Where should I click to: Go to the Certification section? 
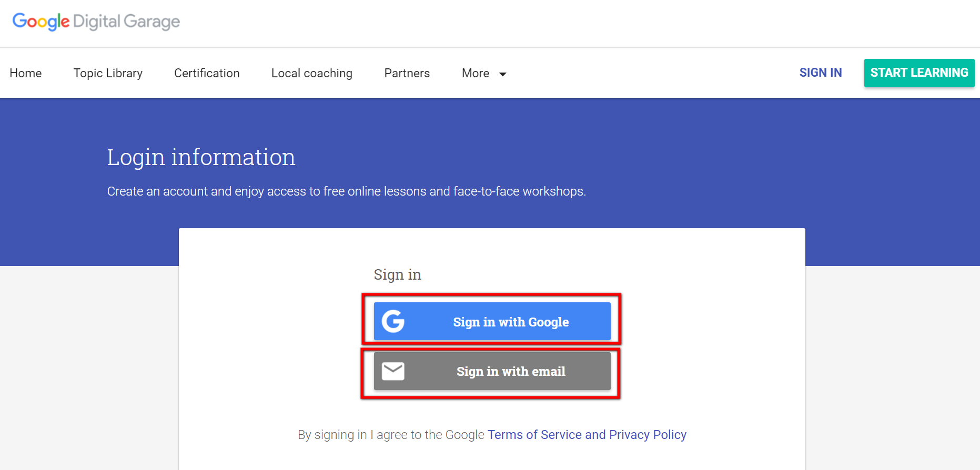click(x=207, y=73)
